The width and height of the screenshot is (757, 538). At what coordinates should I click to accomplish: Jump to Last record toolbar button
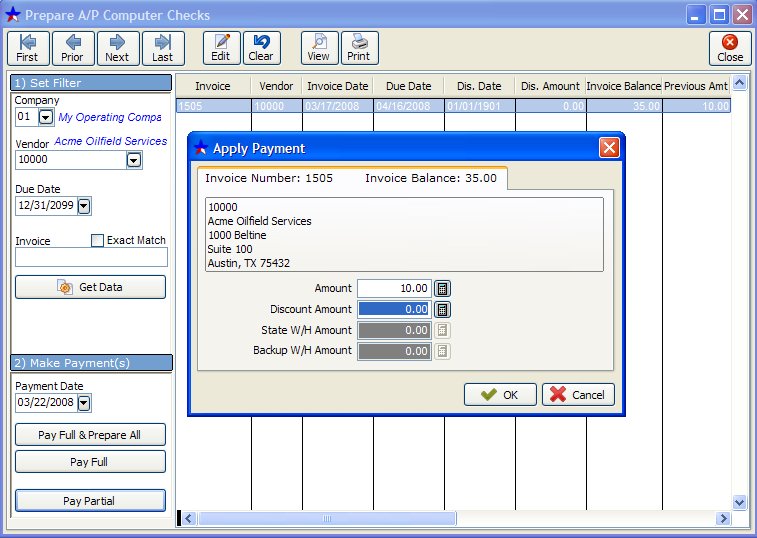163,48
